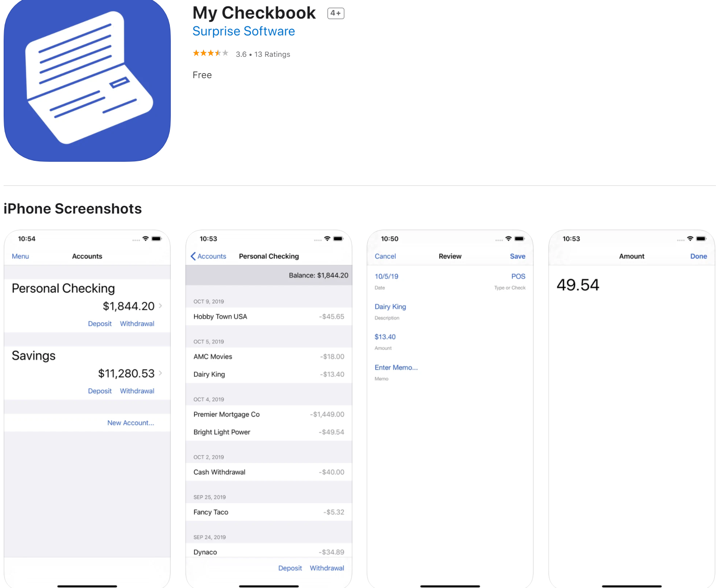Click the 4+ age rating badge
Screen dimensions: 720x588
pos(336,13)
